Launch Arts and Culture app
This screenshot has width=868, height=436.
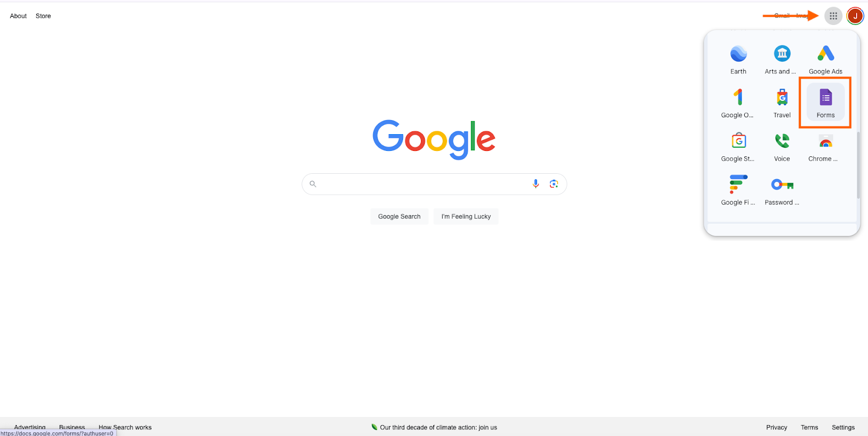782,59
